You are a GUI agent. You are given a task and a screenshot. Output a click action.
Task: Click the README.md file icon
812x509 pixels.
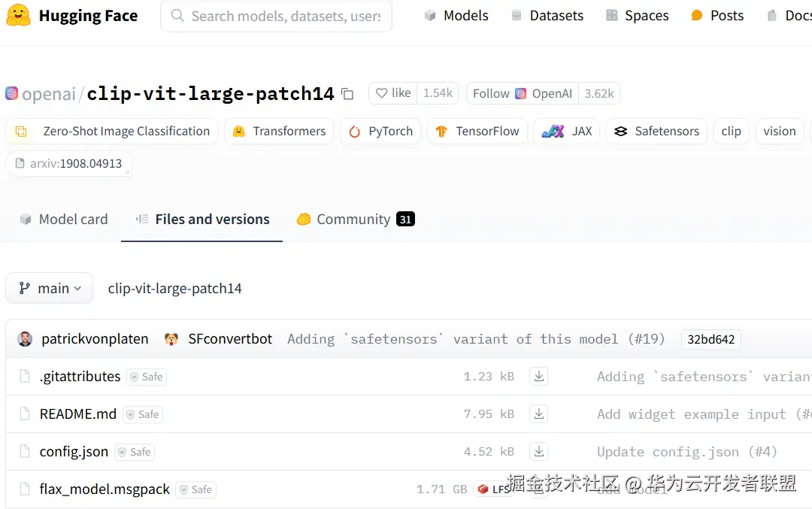[24, 414]
